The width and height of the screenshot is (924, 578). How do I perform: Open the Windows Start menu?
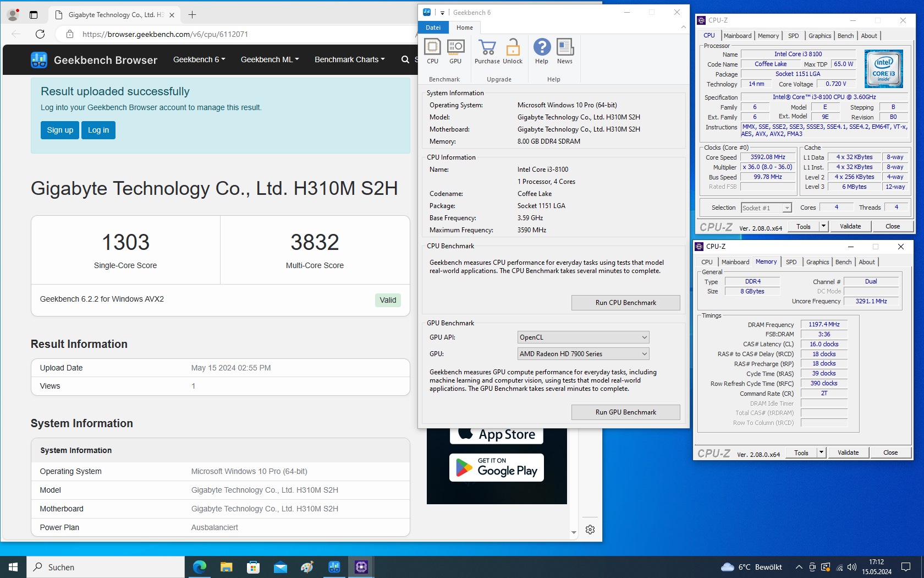pyautogui.click(x=13, y=567)
